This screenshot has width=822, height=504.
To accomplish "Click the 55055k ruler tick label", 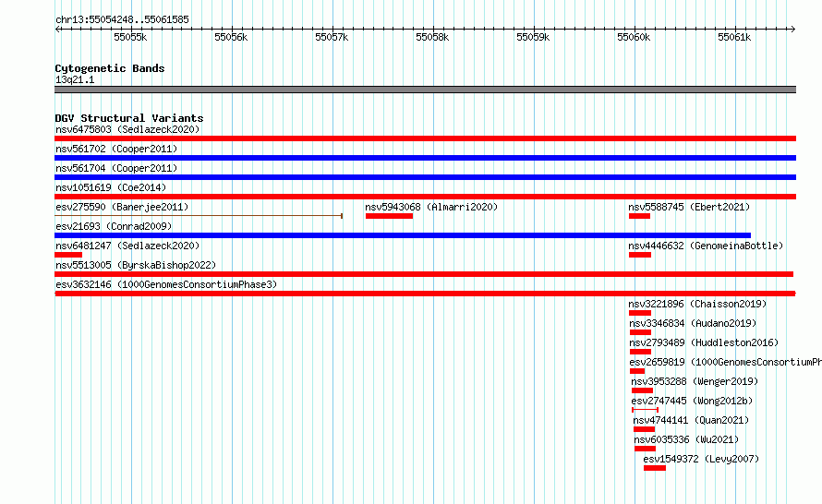I will point(130,37).
